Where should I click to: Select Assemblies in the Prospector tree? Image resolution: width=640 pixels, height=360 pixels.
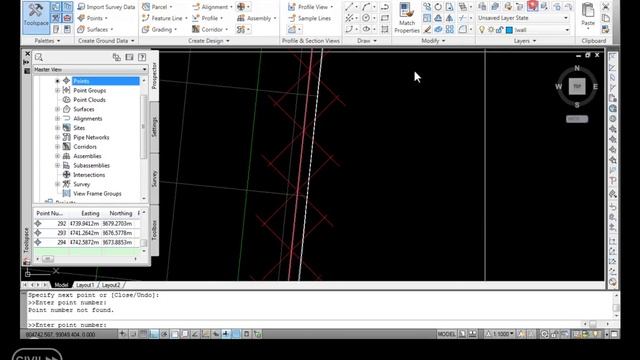[87, 156]
